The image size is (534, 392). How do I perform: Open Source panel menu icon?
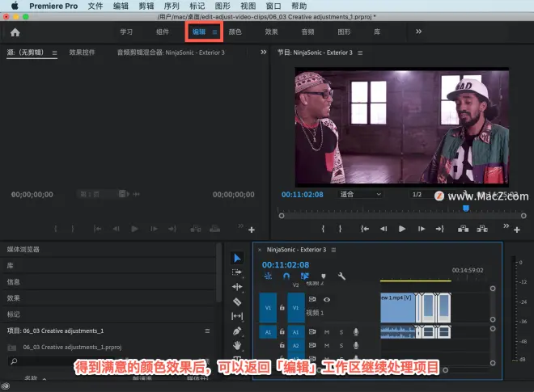[x=54, y=53]
